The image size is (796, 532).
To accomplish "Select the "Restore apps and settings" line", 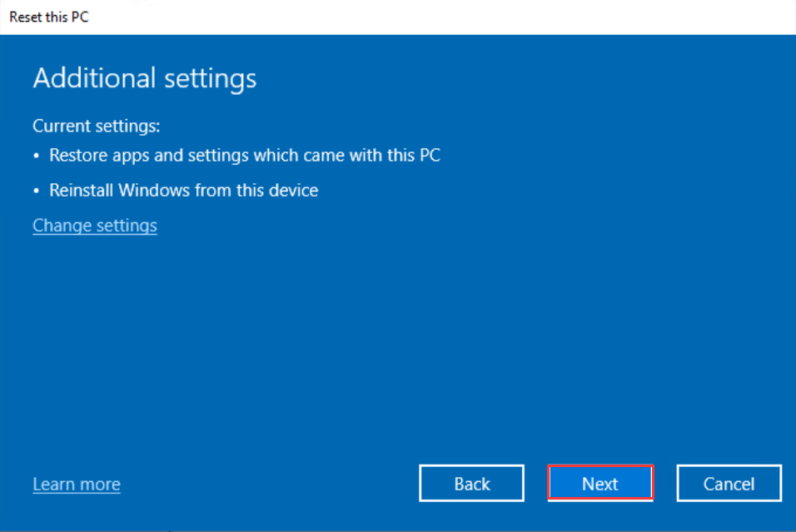I will [x=244, y=155].
